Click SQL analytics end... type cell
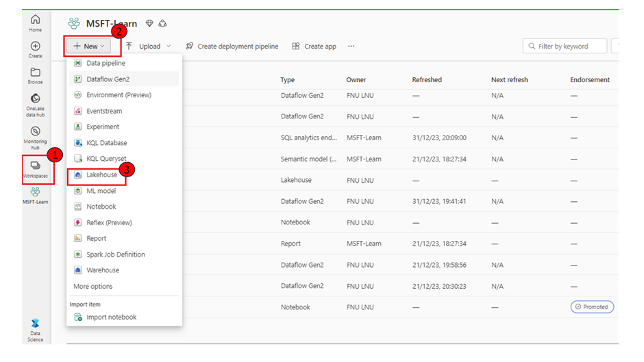The image size is (644, 362). 309,138
